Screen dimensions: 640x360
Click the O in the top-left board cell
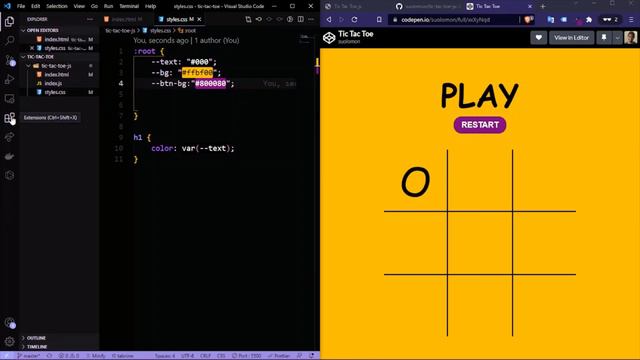pyautogui.click(x=416, y=182)
